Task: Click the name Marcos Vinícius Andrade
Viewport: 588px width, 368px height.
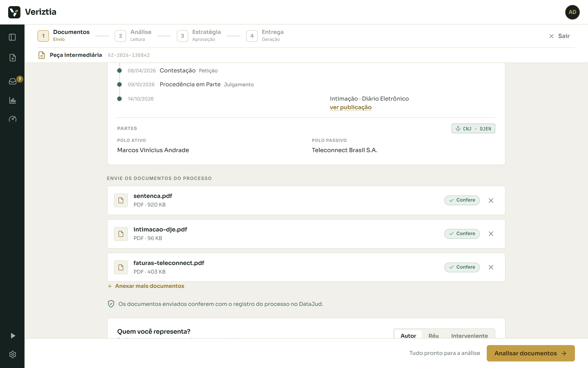Action: tap(153, 150)
